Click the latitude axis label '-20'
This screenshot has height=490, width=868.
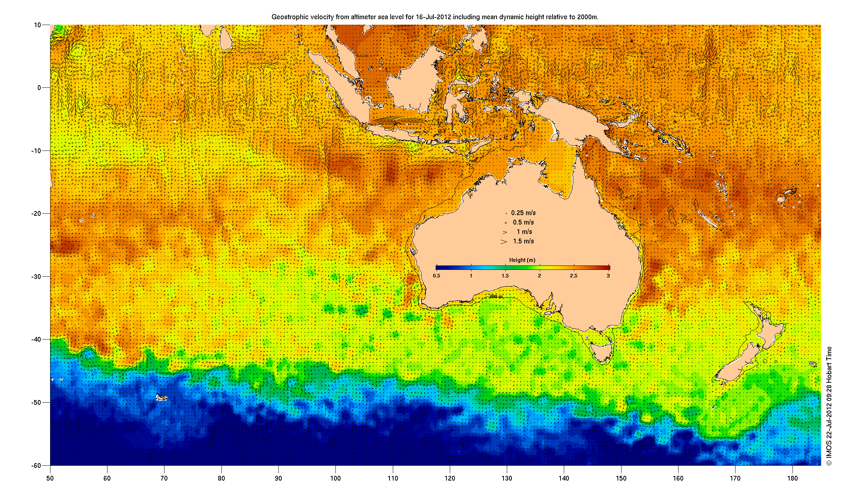(x=36, y=214)
